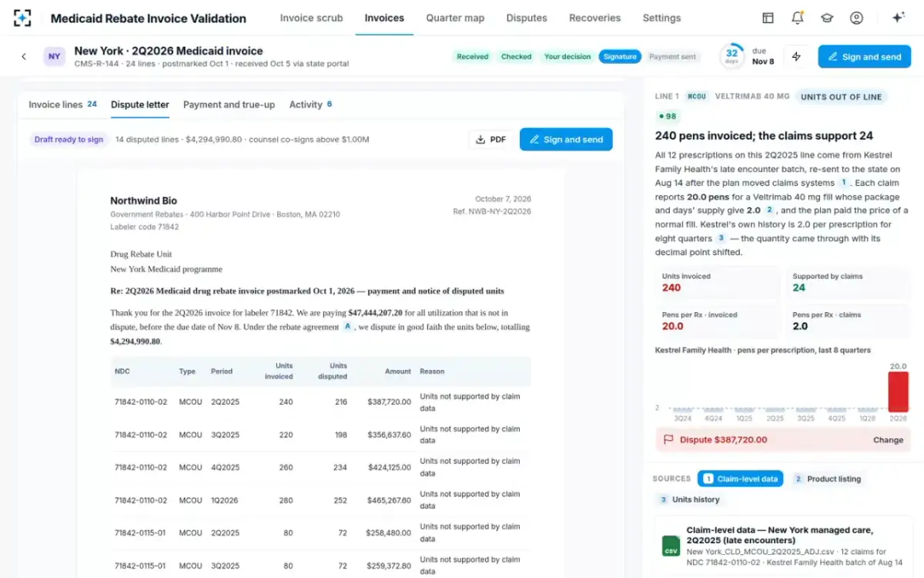Screen dimensions: 924x578
Task: Open Settings in the top navigation
Action: click(x=661, y=18)
